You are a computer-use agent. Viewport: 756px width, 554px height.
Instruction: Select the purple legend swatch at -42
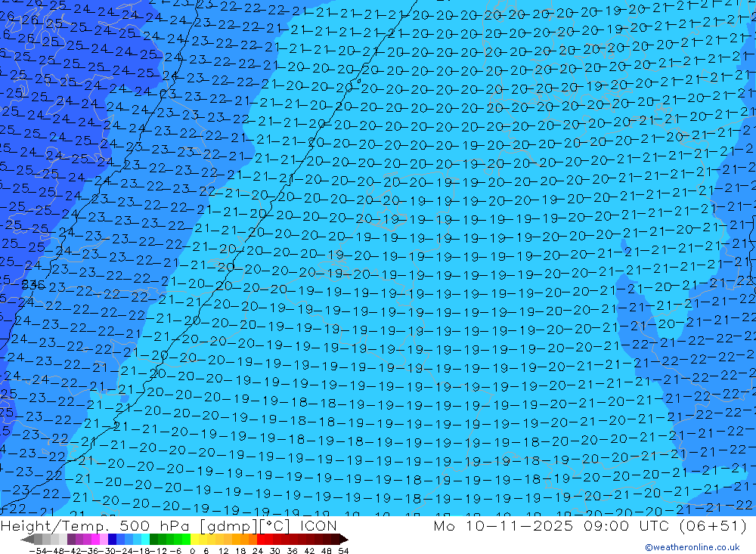point(71,540)
